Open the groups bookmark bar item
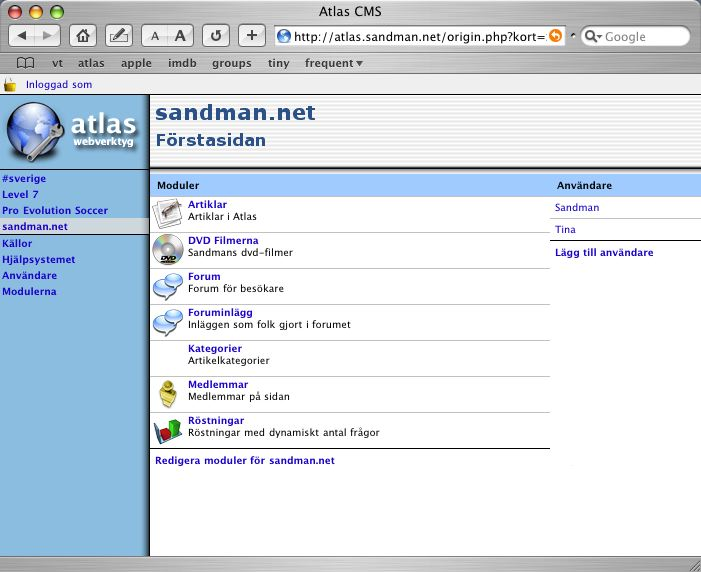Image resolution: width=701 pixels, height=572 pixels. [x=231, y=63]
